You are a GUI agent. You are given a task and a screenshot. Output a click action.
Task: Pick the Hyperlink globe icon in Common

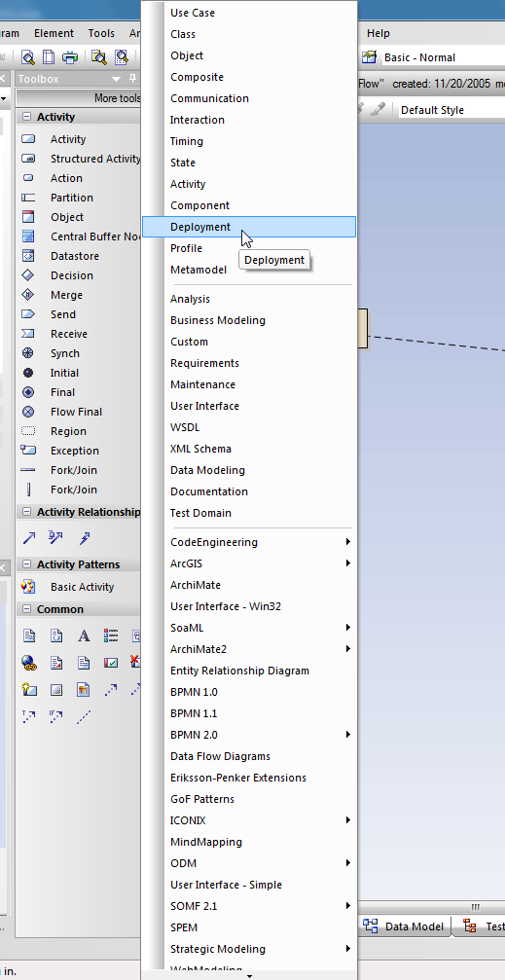[x=29, y=663]
